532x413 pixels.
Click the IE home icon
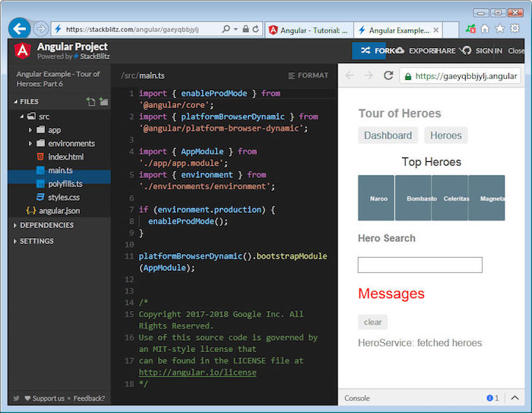point(485,29)
